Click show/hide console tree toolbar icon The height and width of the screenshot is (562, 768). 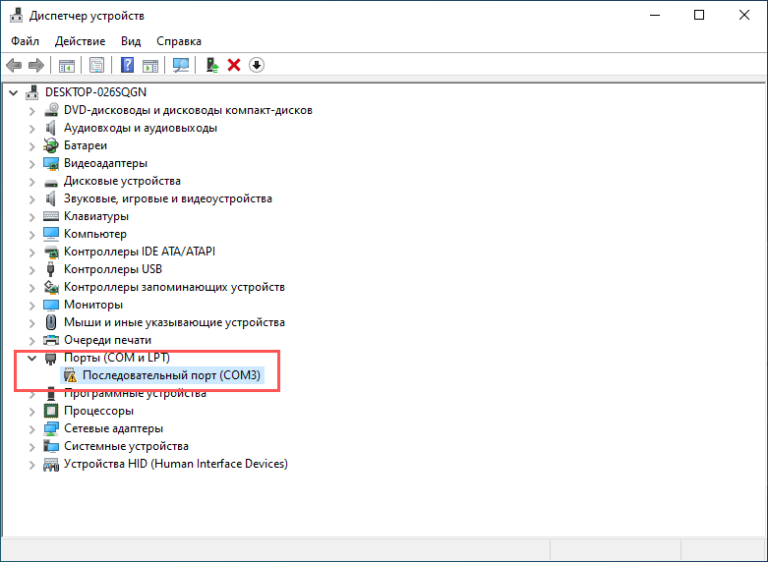click(67, 65)
